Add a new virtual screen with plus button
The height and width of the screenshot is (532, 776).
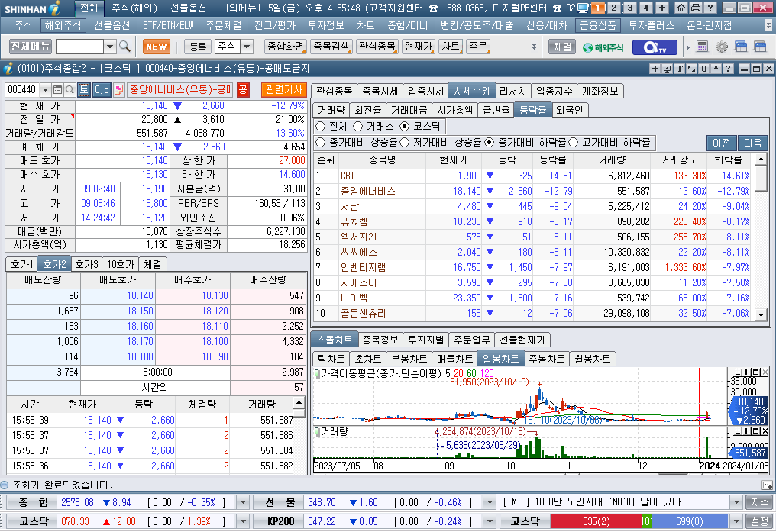tap(661, 8)
